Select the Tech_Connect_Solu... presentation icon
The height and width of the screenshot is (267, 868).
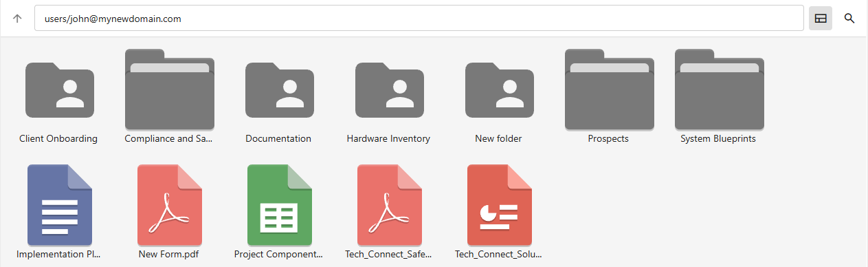point(500,205)
